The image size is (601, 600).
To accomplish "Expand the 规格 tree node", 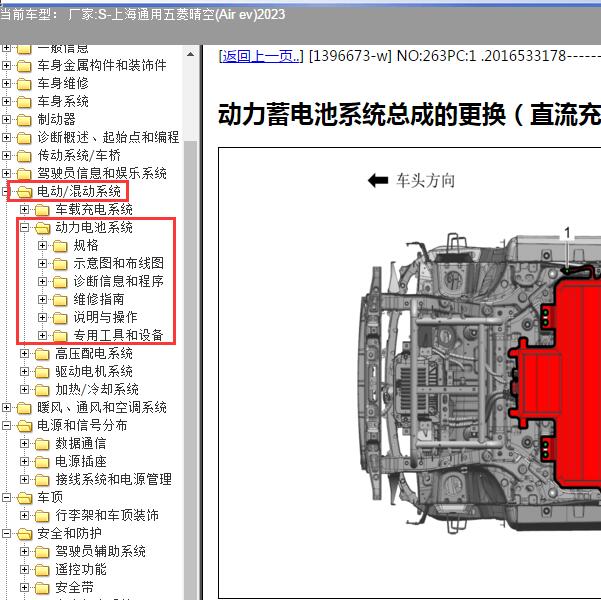I will [x=43, y=246].
